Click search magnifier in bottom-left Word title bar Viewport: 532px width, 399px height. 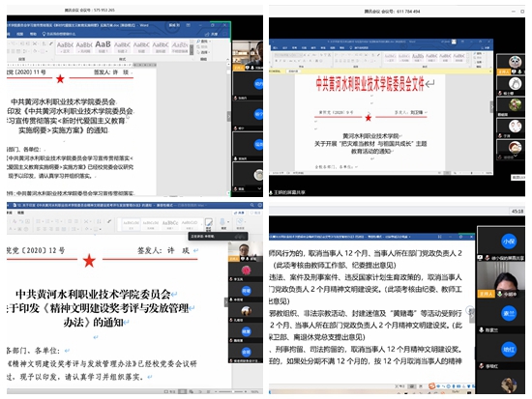252,205
